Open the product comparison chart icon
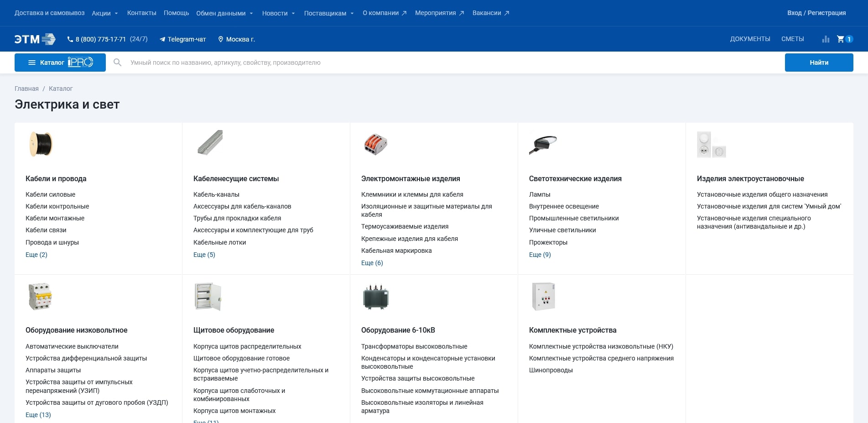Image resolution: width=868 pixels, height=423 pixels. coord(826,39)
